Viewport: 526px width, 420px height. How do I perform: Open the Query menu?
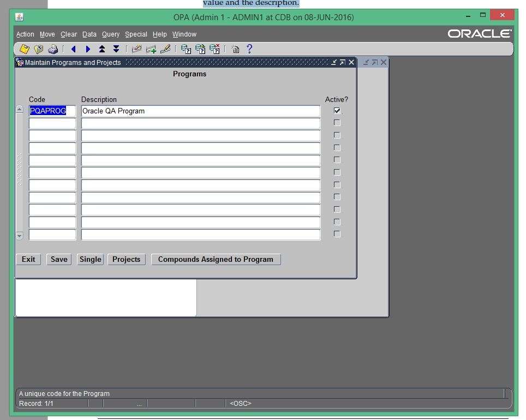pyautogui.click(x=110, y=34)
